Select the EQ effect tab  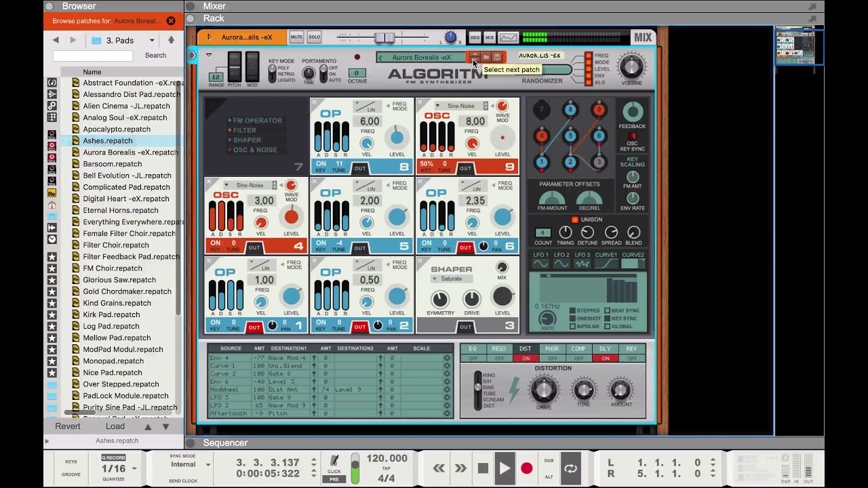click(473, 349)
